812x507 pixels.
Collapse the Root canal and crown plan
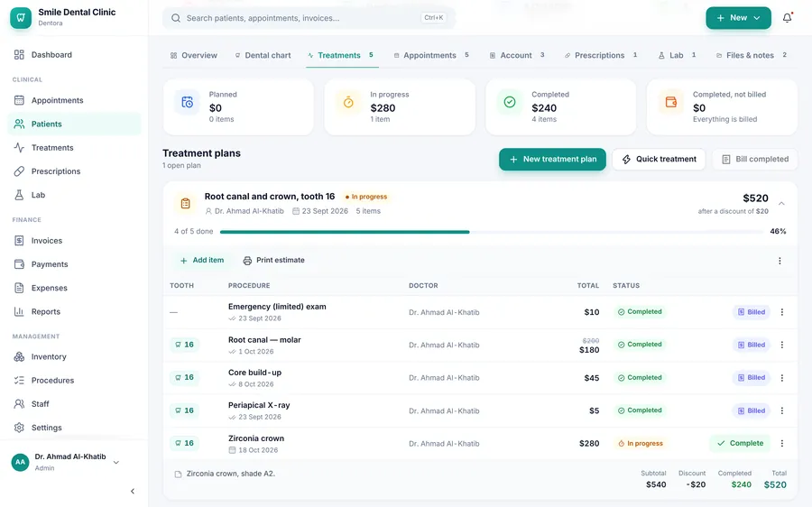tap(781, 204)
